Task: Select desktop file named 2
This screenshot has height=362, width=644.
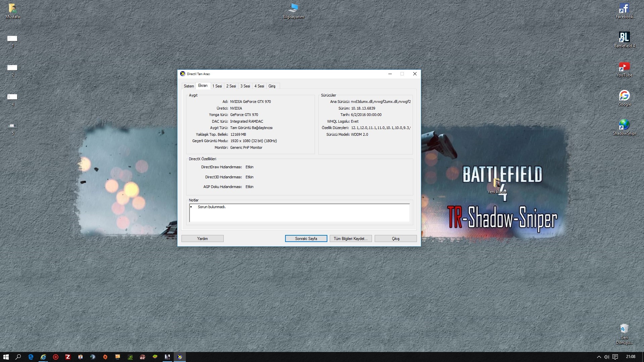Action: pos(12,70)
